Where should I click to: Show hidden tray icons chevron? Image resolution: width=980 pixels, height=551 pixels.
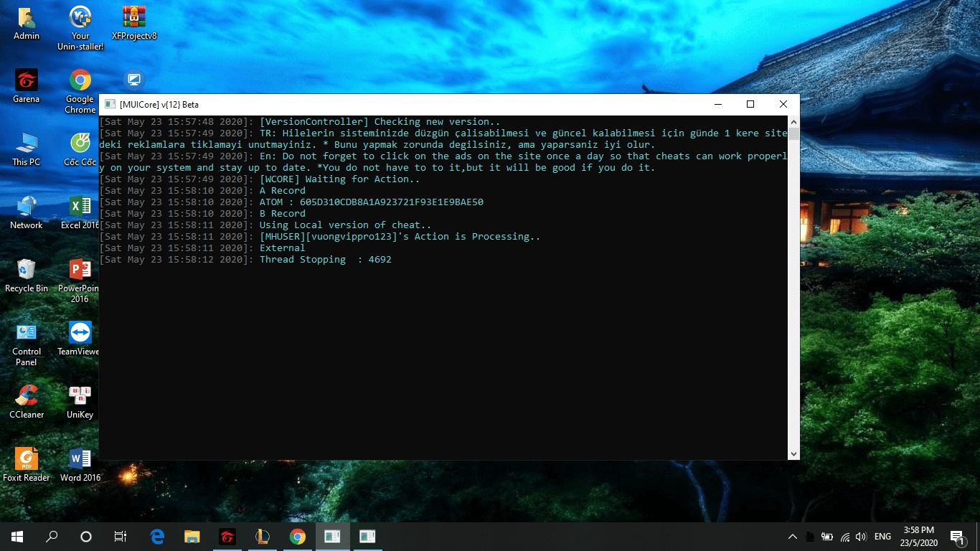click(x=793, y=537)
